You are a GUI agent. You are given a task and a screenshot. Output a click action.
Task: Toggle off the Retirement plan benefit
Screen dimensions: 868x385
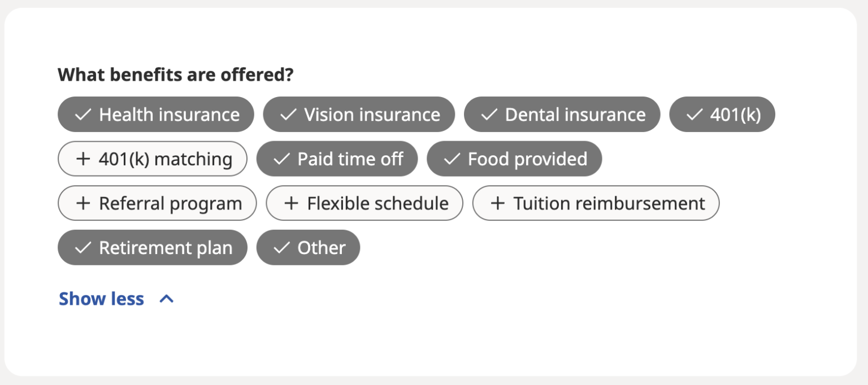click(x=152, y=247)
